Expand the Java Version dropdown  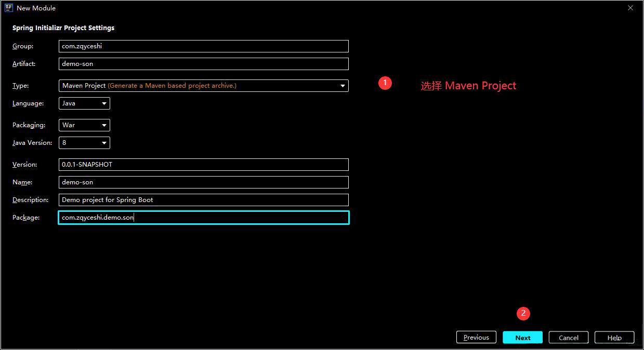point(84,143)
